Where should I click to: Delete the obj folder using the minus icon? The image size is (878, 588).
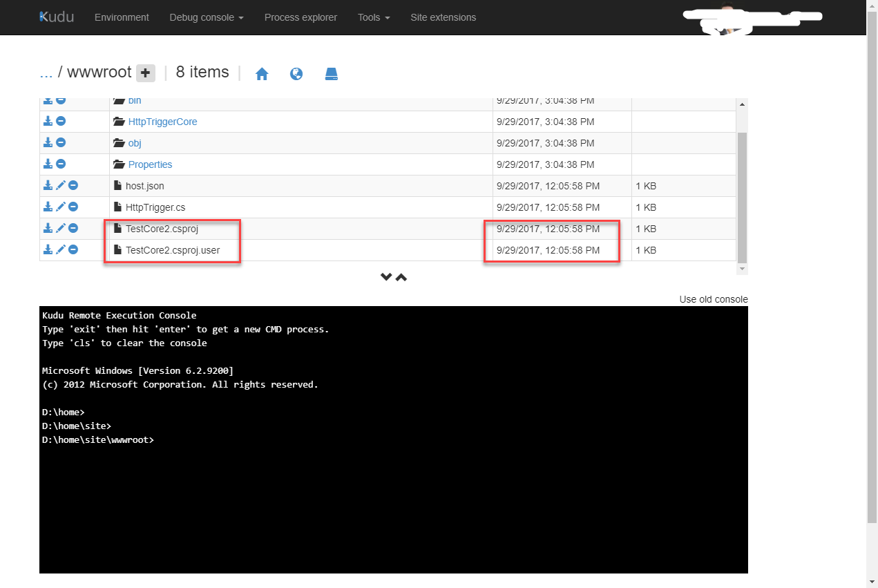[x=60, y=142]
